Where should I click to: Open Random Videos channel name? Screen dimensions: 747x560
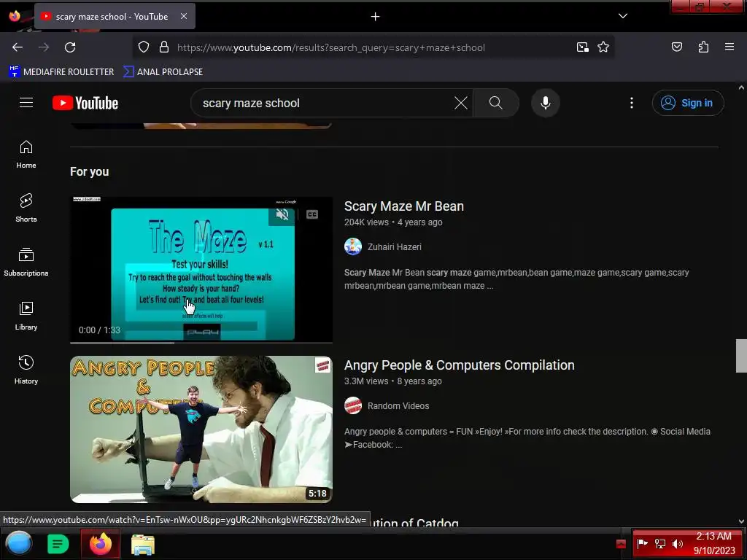click(x=398, y=405)
